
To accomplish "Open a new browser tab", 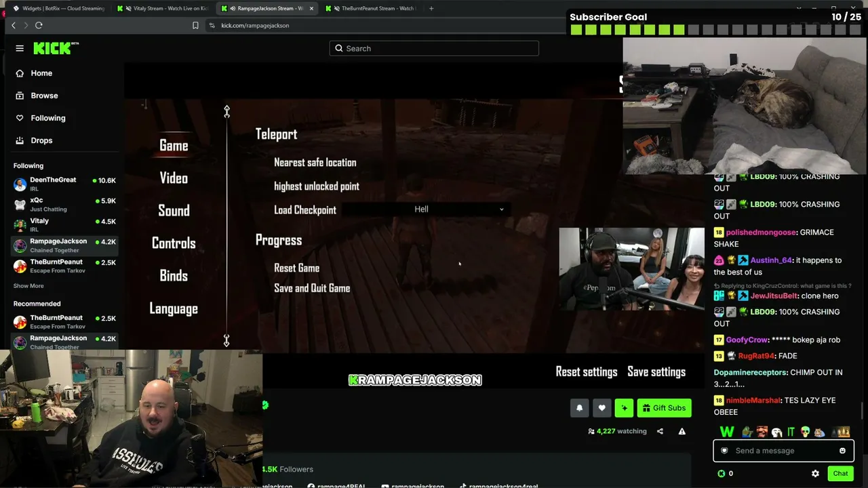I will 431,8.
